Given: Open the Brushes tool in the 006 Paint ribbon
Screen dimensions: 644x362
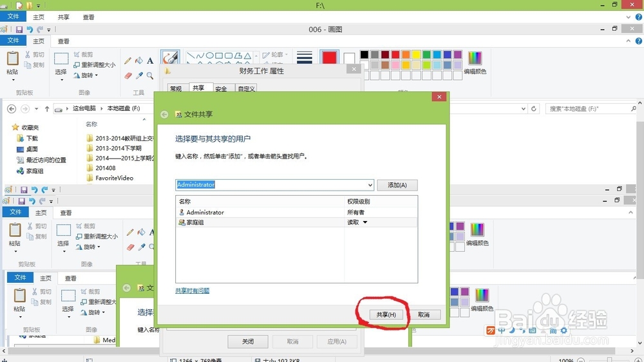Looking at the screenshot, I should (170, 57).
